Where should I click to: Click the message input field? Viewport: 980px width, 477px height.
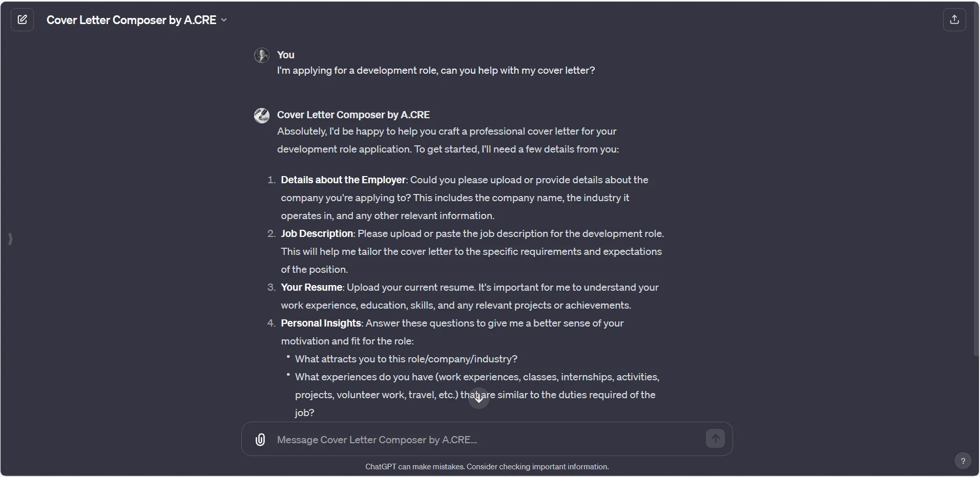(461, 439)
